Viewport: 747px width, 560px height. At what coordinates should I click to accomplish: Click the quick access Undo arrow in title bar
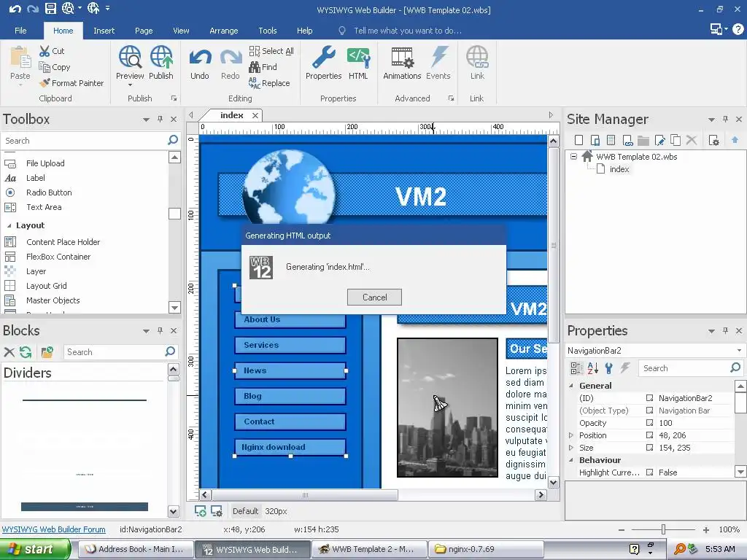coord(15,9)
